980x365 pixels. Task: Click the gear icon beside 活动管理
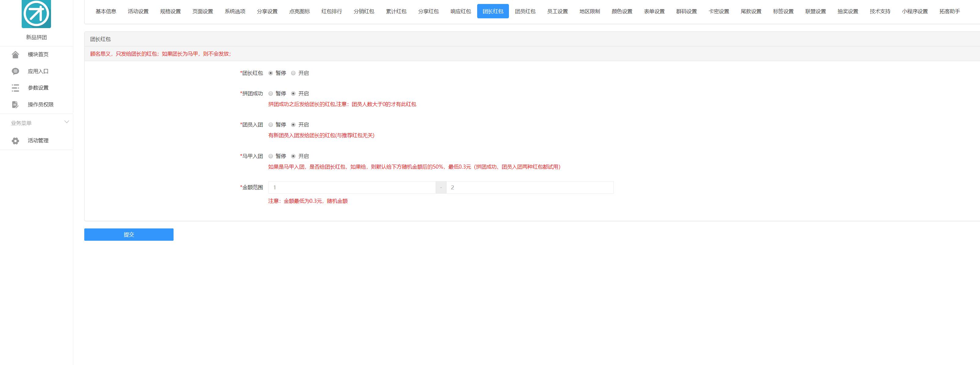[x=15, y=141]
